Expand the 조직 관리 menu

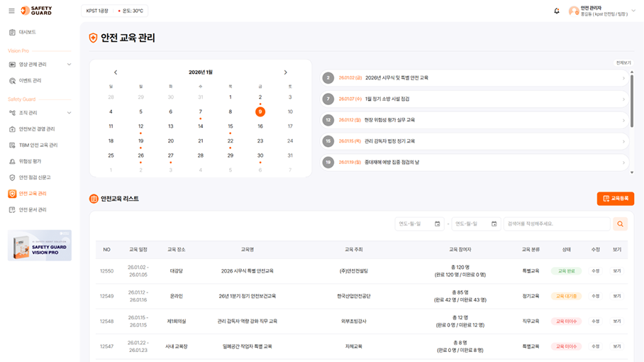(x=69, y=113)
